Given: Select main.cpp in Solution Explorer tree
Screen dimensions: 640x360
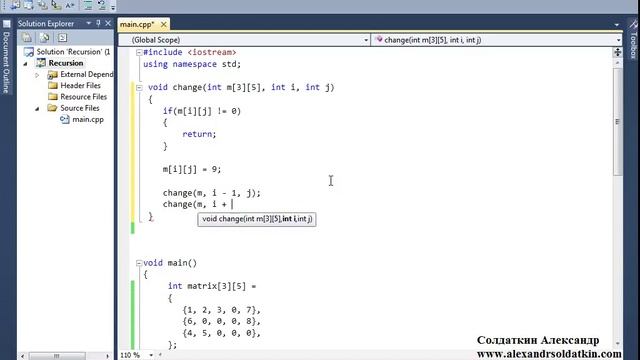Looking at the screenshot, I should pyautogui.click(x=88, y=120).
